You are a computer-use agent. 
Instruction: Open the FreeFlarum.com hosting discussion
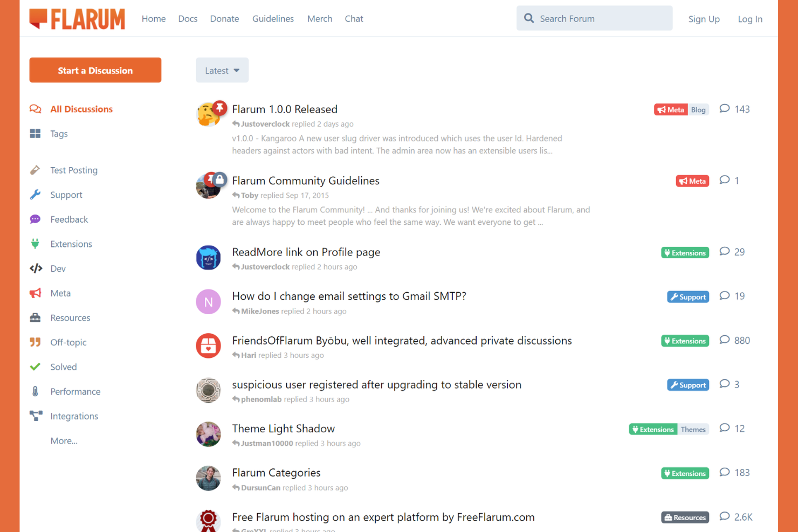coord(383,517)
